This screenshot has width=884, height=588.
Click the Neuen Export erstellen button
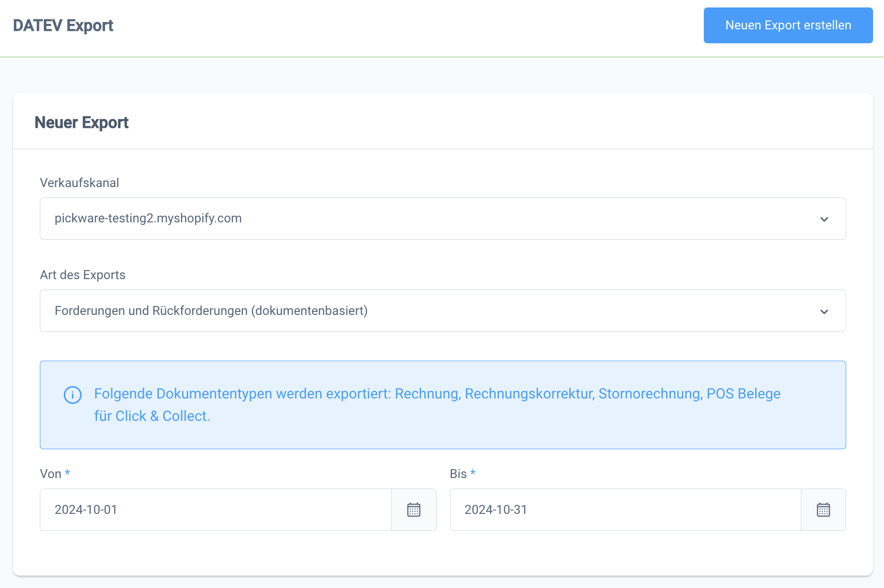(788, 25)
